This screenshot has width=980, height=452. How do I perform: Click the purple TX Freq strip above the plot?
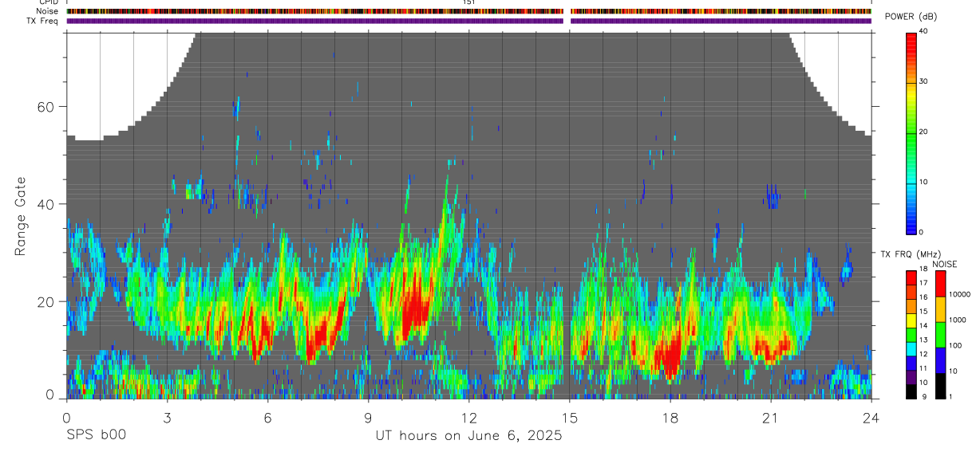pyautogui.click(x=468, y=22)
